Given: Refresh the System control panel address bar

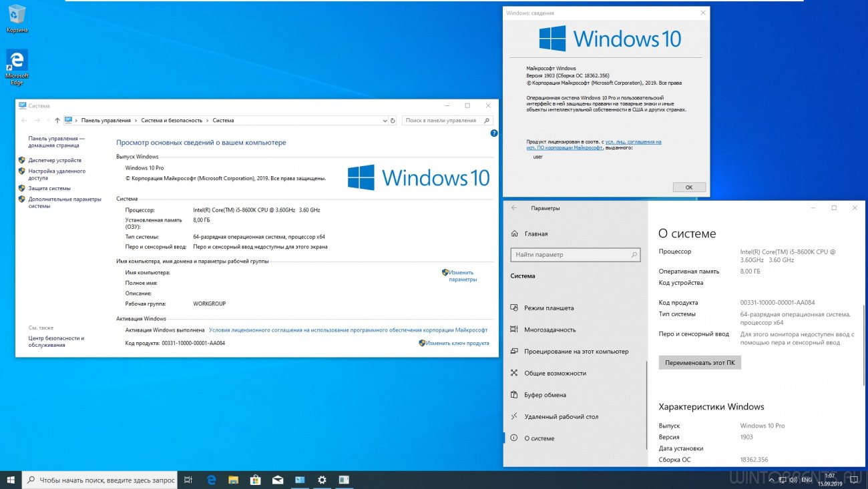Looking at the screenshot, I should click(393, 121).
